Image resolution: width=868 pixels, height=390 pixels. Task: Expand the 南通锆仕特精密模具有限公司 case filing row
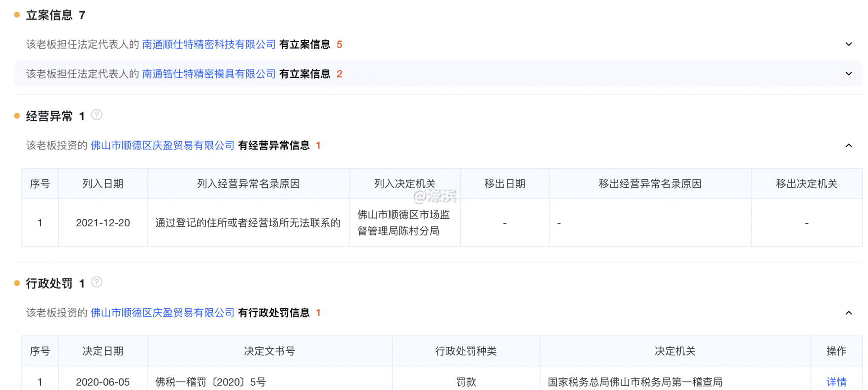click(x=848, y=74)
